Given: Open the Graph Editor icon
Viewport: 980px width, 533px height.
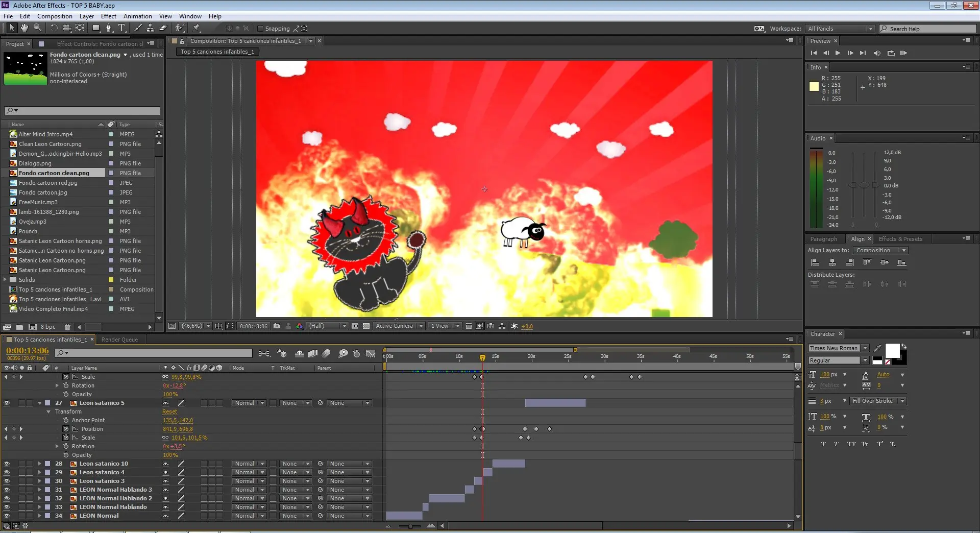Looking at the screenshot, I should 371,353.
